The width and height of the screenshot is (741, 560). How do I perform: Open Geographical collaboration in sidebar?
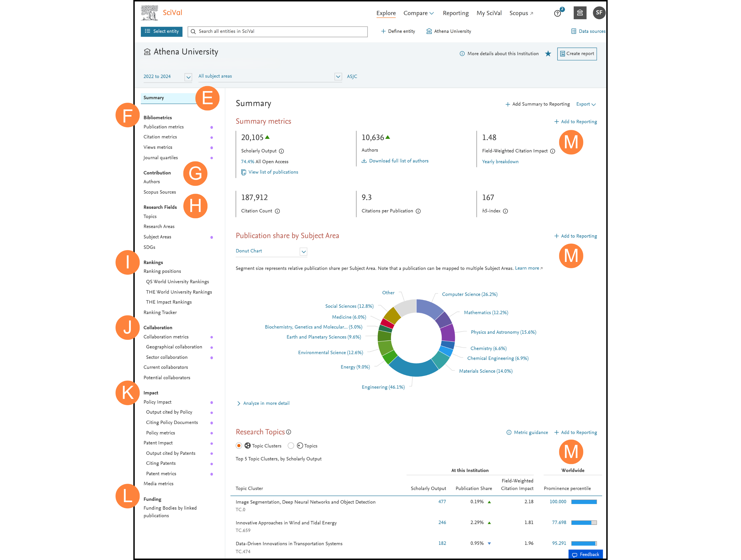174,347
